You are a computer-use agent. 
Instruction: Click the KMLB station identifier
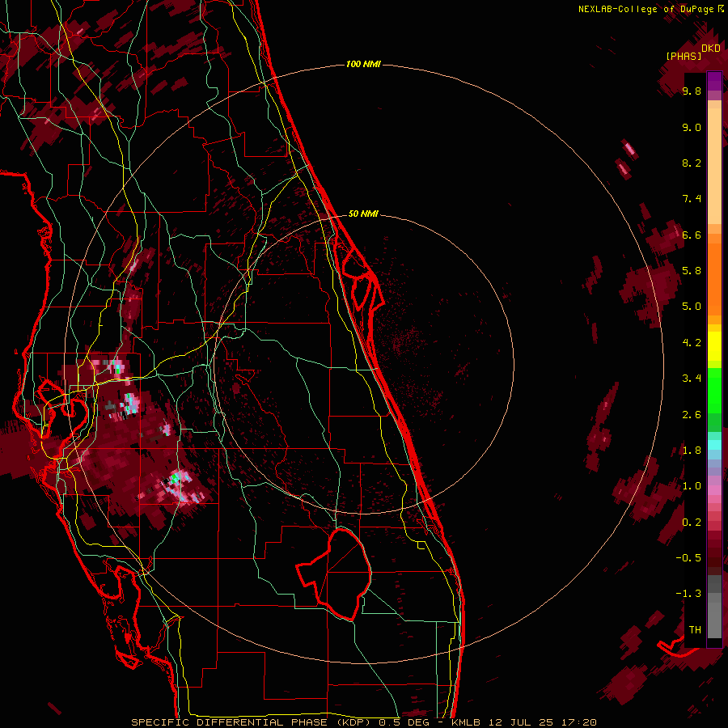465,722
